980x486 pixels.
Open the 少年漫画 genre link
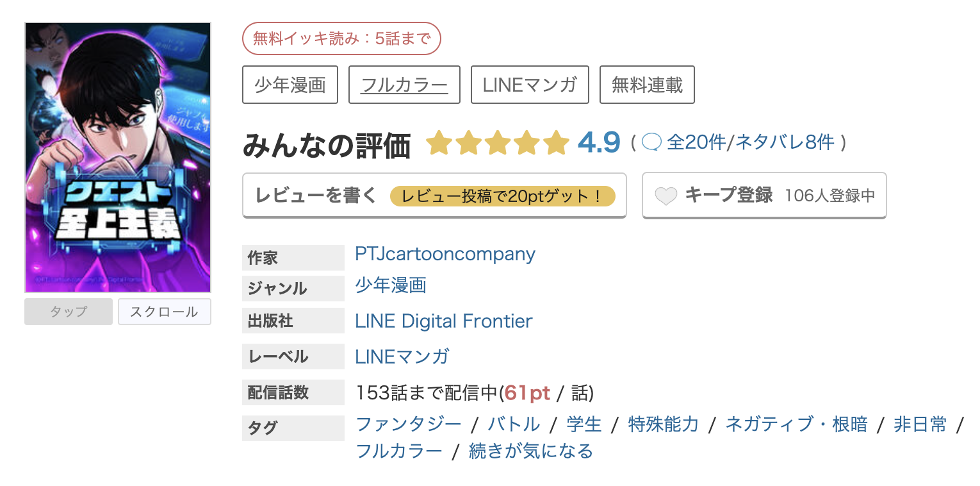click(x=390, y=286)
